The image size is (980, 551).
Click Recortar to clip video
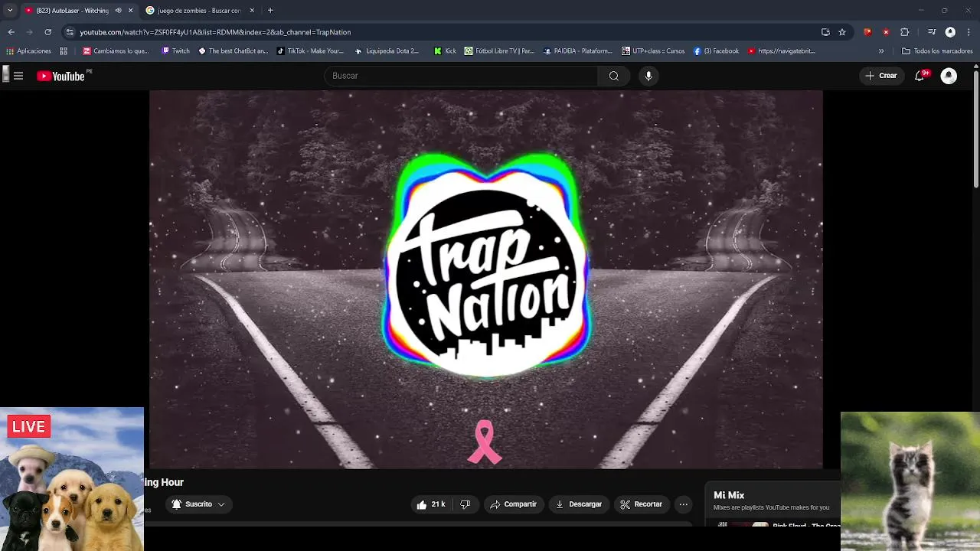pyautogui.click(x=642, y=504)
